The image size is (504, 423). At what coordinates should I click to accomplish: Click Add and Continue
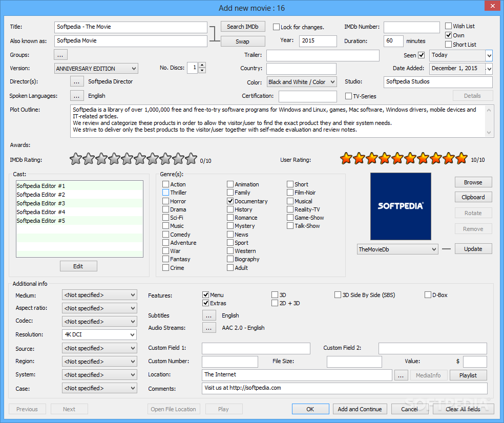point(360,409)
